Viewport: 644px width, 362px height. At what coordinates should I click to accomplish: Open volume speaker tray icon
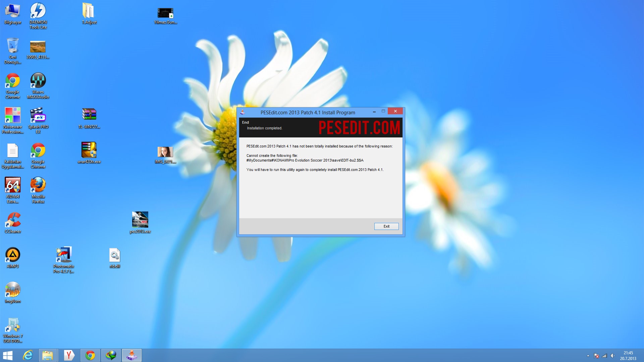click(613, 356)
